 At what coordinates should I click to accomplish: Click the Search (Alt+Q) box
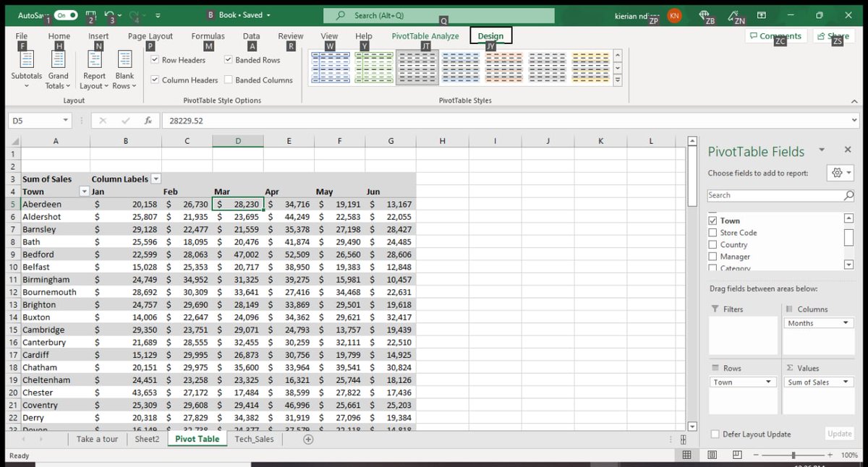[439, 15]
